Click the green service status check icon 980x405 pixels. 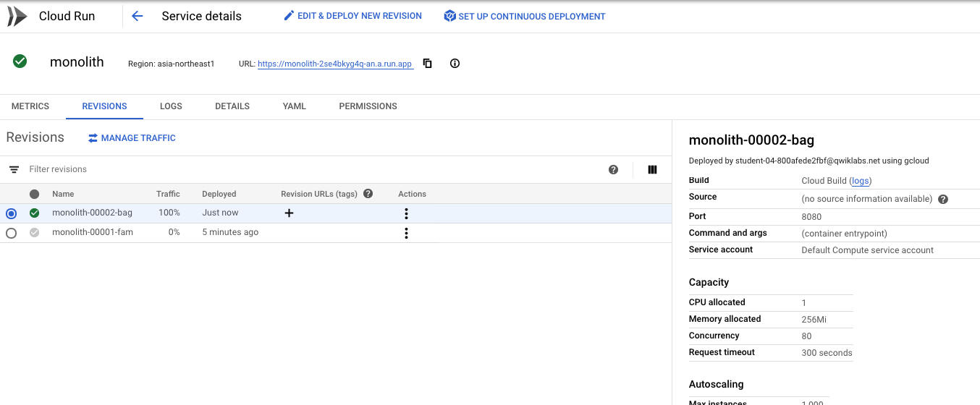pyautogui.click(x=20, y=61)
